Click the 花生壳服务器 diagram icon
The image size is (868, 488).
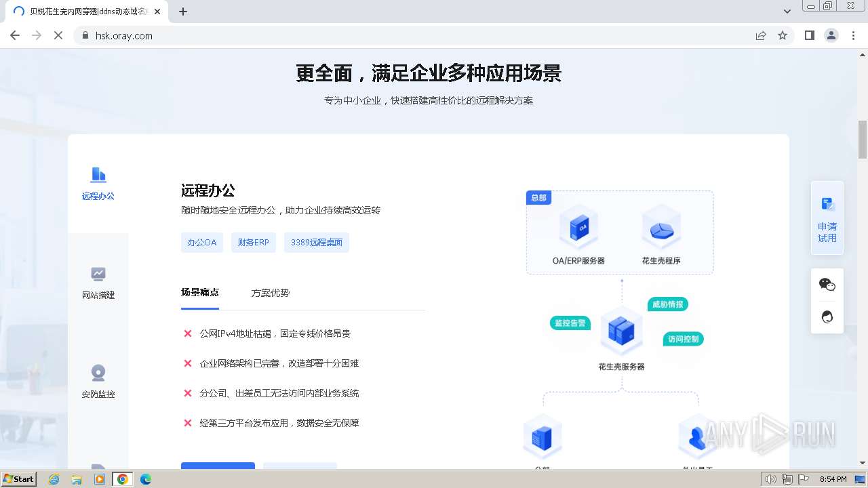coord(621,330)
